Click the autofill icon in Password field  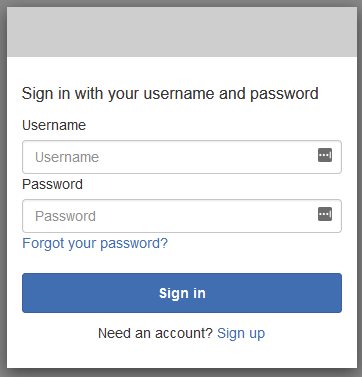tap(325, 214)
